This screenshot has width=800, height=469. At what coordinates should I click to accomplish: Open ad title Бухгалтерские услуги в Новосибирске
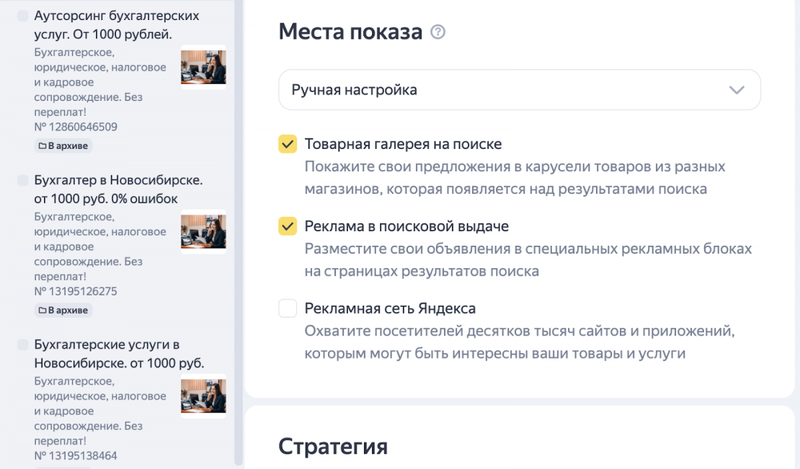pyautogui.click(x=119, y=354)
